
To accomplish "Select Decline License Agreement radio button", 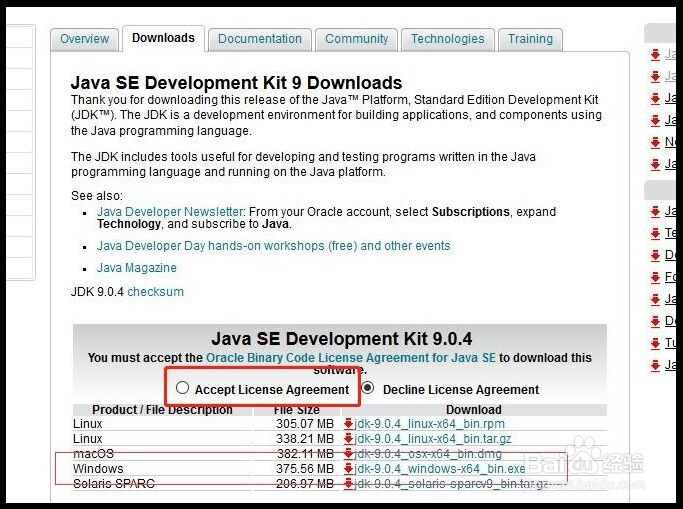I will (x=368, y=388).
